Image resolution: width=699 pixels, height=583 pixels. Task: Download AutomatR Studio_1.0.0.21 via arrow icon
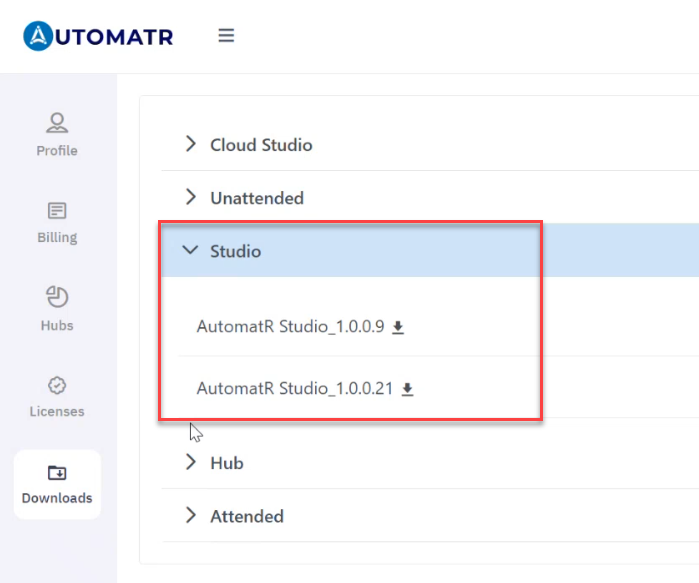click(407, 389)
